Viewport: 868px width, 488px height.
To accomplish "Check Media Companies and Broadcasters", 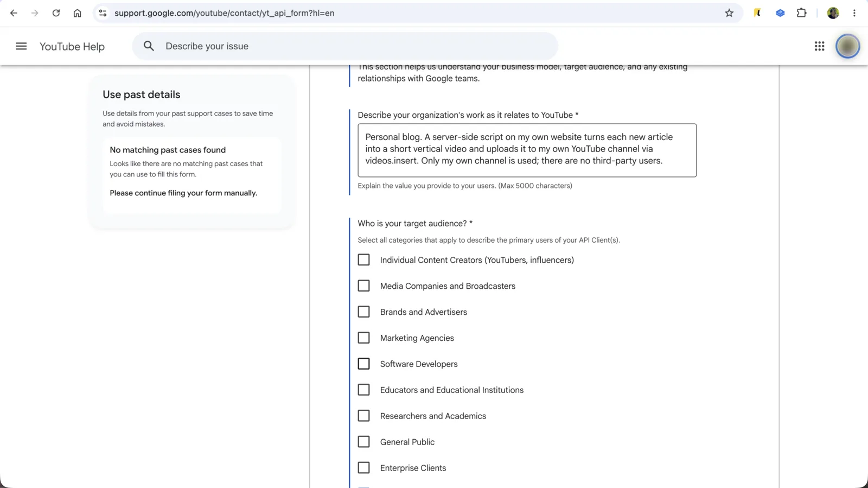I will click(363, 286).
